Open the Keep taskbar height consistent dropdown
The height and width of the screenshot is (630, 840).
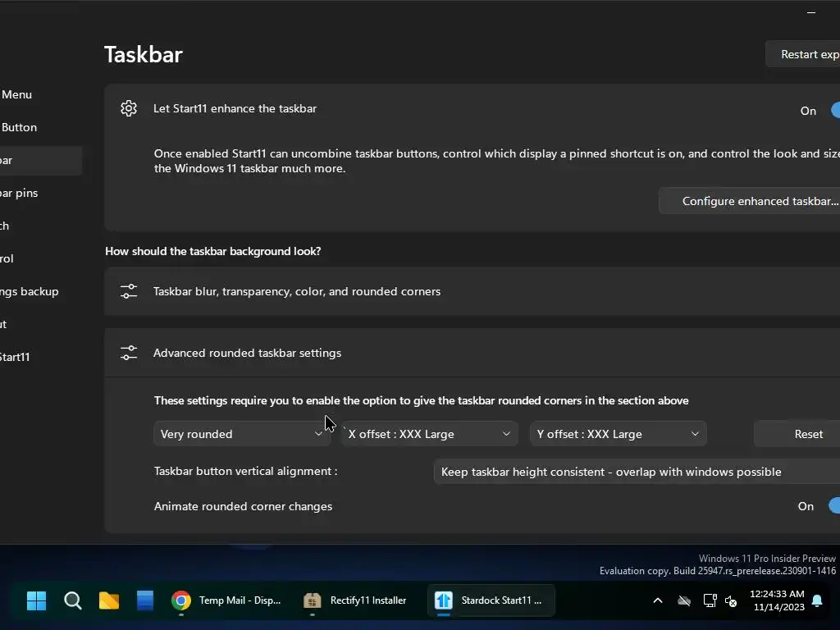(x=637, y=472)
